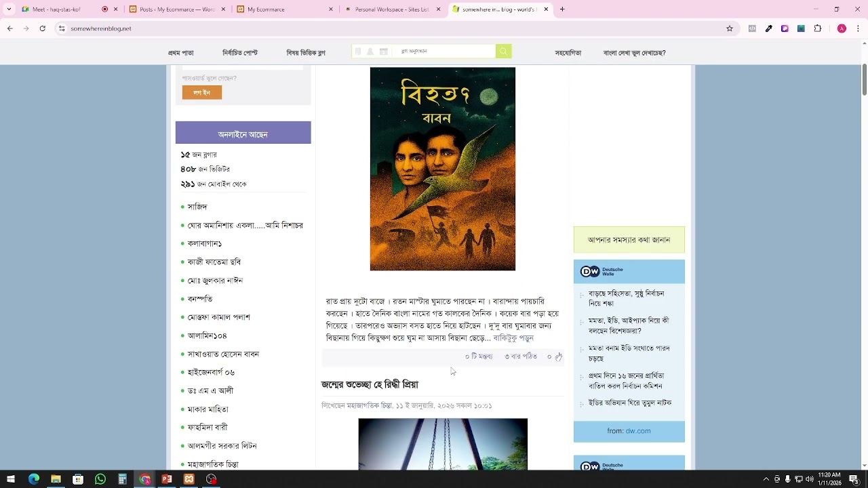The height and width of the screenshot is (488, 868).
Task: Click the first blog-type icon in search box
Action: point(358,52)
